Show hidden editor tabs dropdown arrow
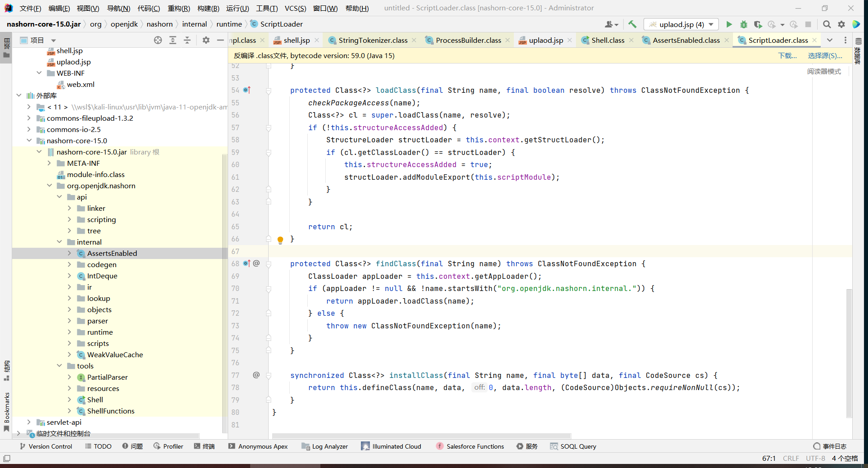The height and width of the screenshot is (468, 868). coord(830,40)
